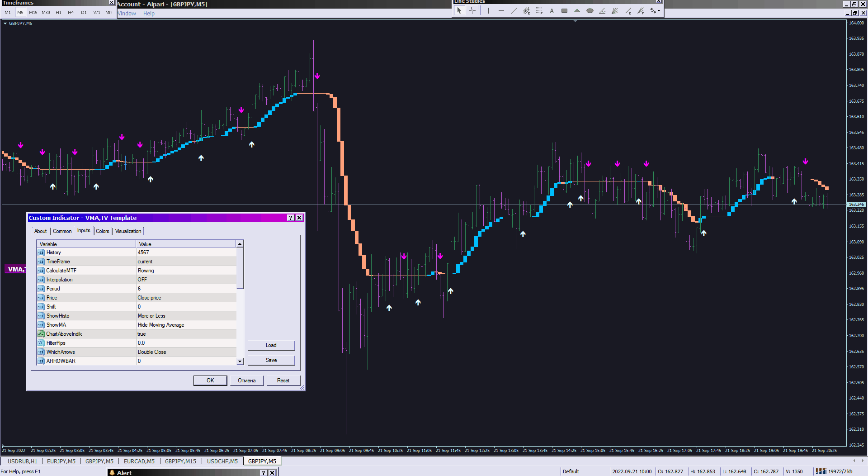Select the Fibonacci retracement tool

click(539, 11)
